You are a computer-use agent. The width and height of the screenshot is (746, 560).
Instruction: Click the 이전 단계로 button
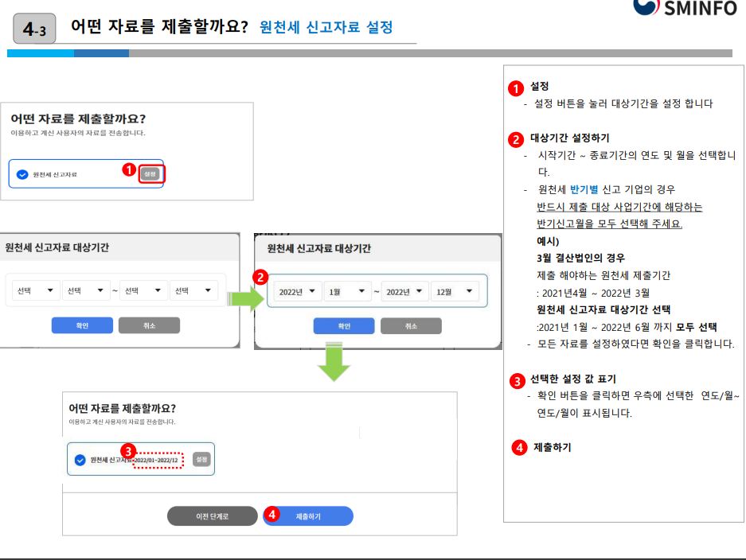pos(212,515)
